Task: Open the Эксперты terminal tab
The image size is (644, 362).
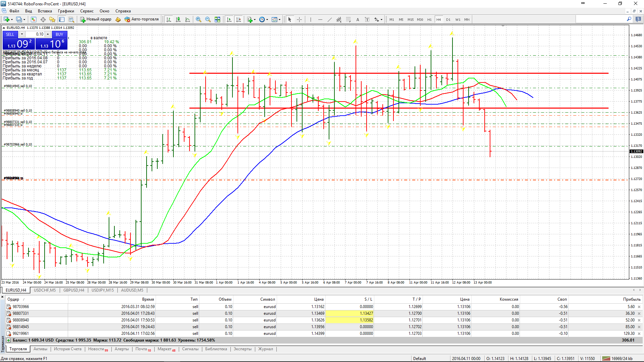Action: click(x=243, y=349)
